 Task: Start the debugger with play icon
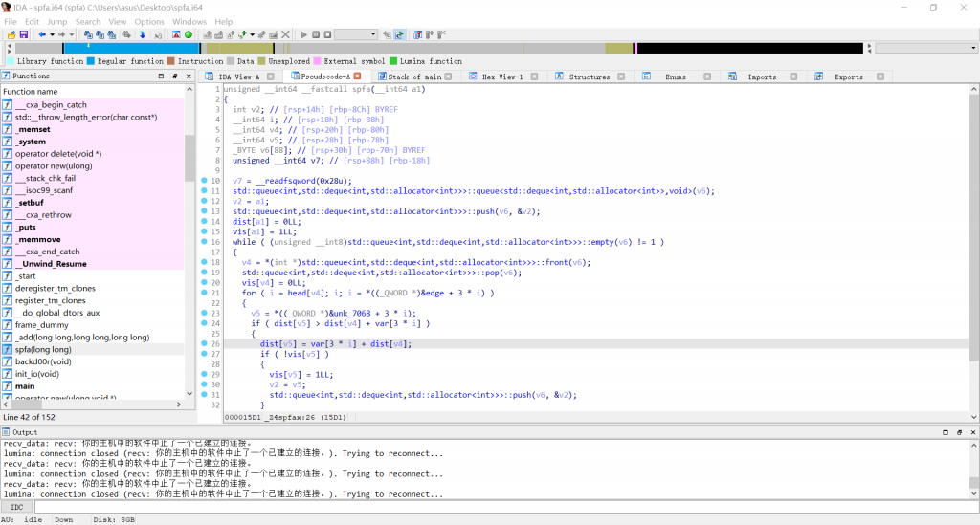pos(303,35)
